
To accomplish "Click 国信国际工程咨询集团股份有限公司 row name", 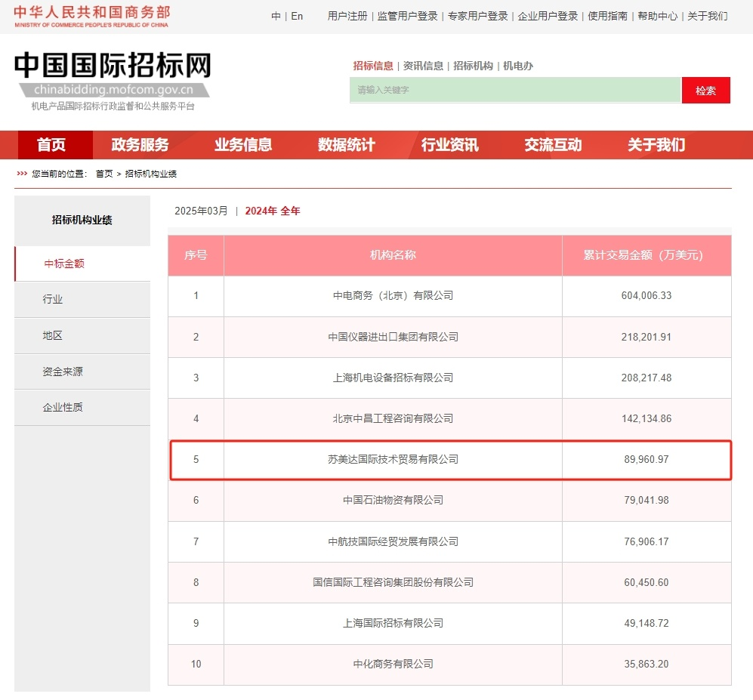I will tap(393, 582).
